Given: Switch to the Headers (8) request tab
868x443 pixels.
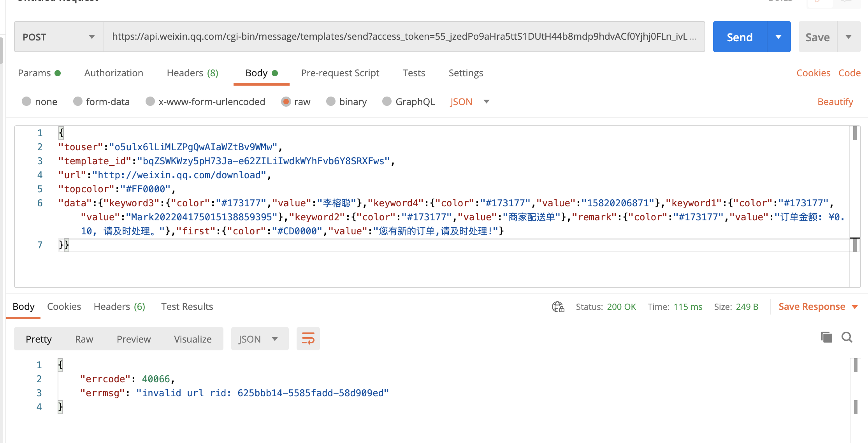Looking at the screenshot, I should coord(192,73).
